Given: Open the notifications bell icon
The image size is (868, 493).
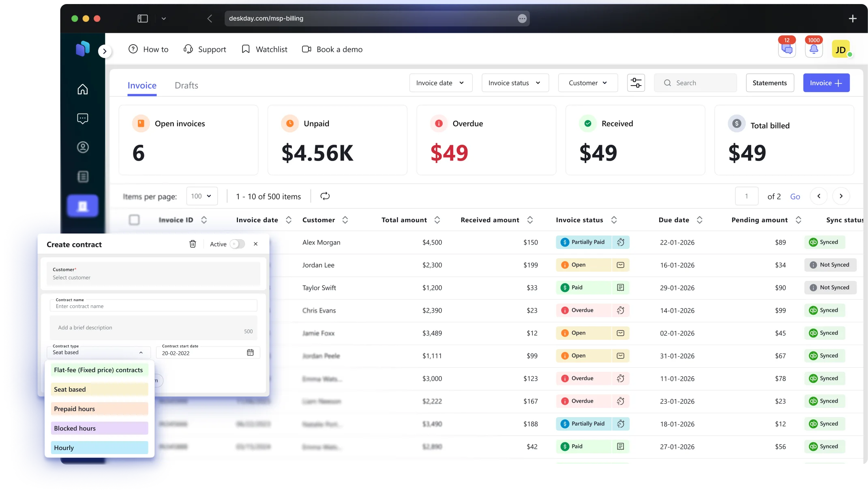Looking at the screenshot, I should pos(813,49).
